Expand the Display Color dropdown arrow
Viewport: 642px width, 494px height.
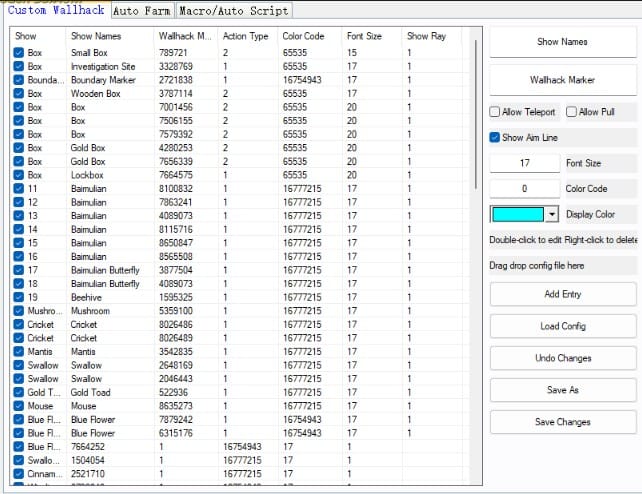[552, 215]
